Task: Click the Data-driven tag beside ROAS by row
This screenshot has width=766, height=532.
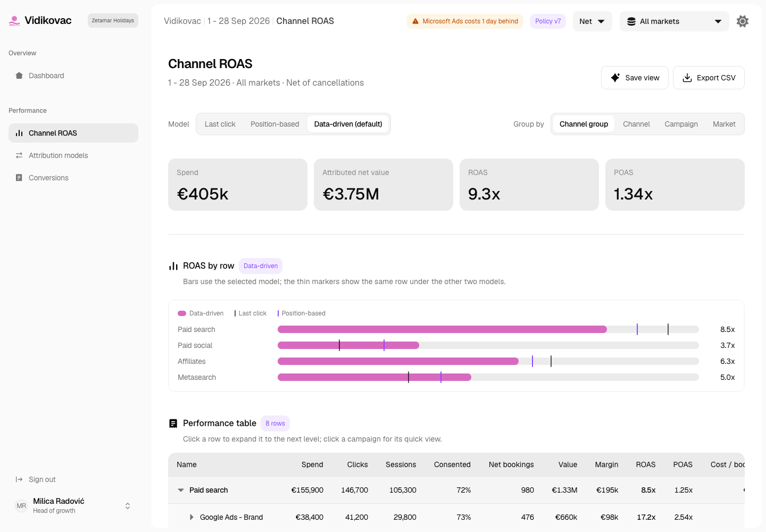Action: [x=261, y=266]
